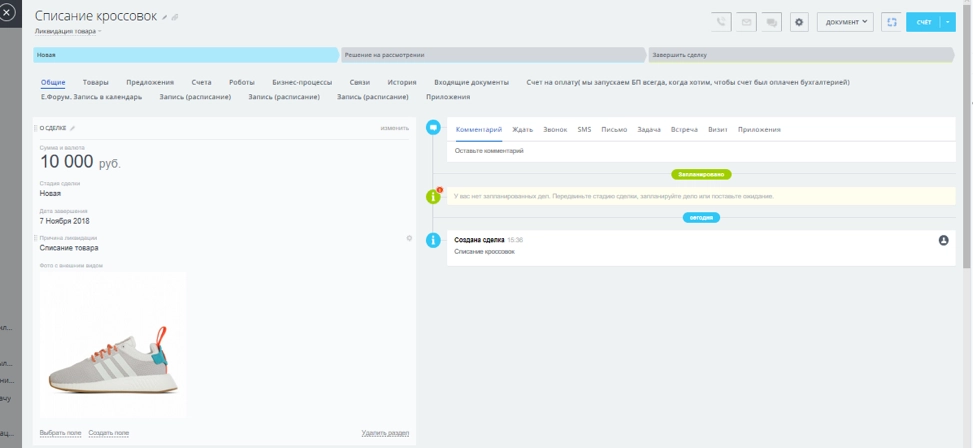Screen dimensions: 973x448
Task: Click the phone call icon button
Action: tap(721, 22)
